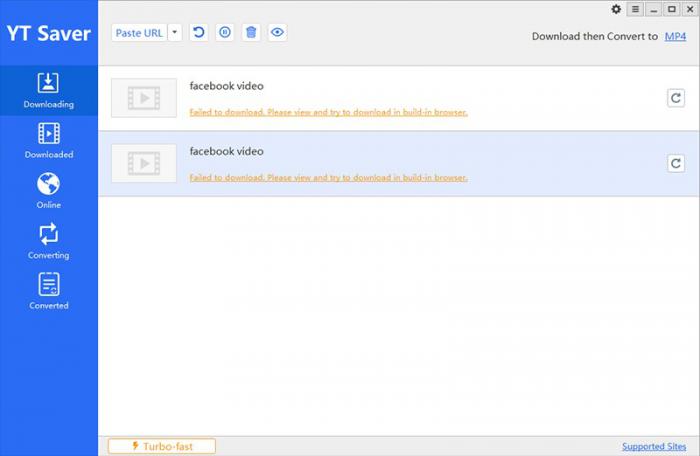The height and width of the screenshot is (456, 700).
Task: Switch to the Downloaded tab
Action: click(49, 141)
